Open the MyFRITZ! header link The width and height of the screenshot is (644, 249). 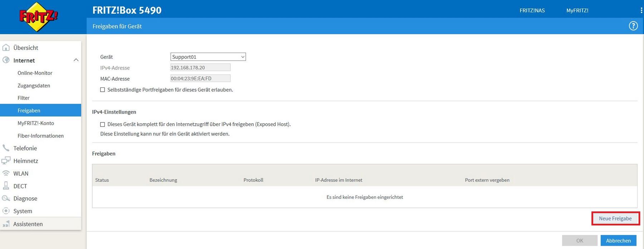click(x=577, y=10)
